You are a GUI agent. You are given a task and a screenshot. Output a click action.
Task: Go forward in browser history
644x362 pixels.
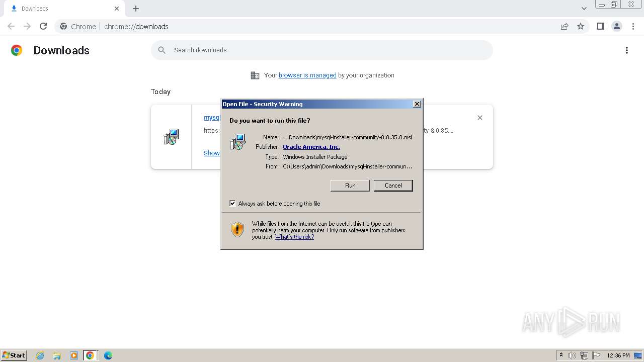(x=27, y=26)
